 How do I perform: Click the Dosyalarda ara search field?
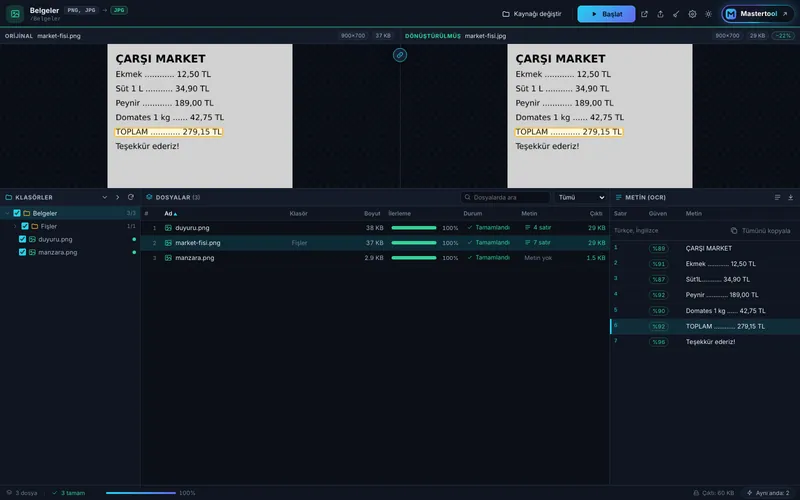coord(505,197)
